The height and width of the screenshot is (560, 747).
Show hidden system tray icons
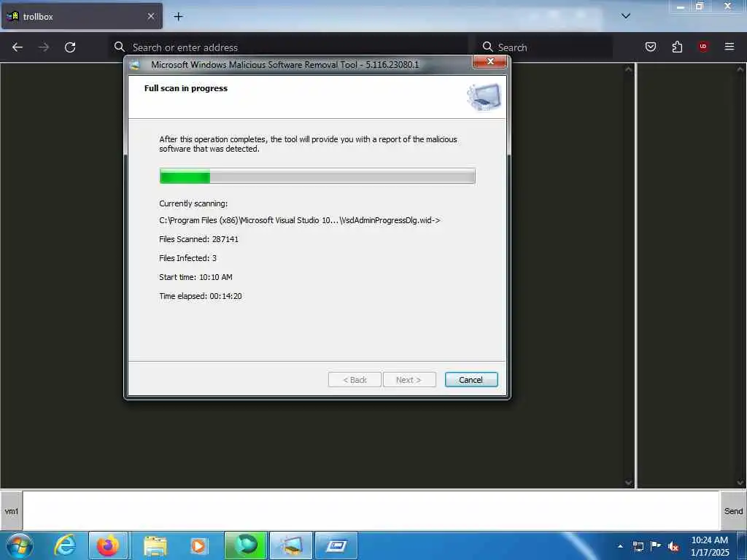[x=620, y=546]
